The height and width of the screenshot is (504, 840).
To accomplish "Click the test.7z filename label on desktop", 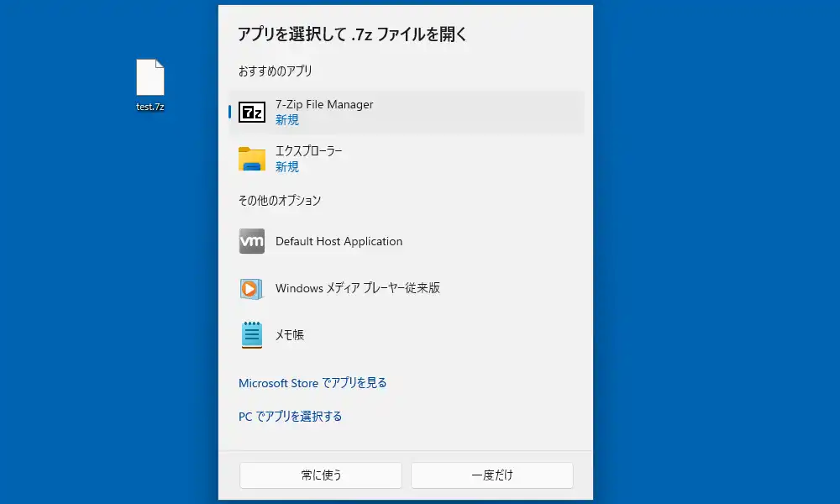I will tap(150, 107).
